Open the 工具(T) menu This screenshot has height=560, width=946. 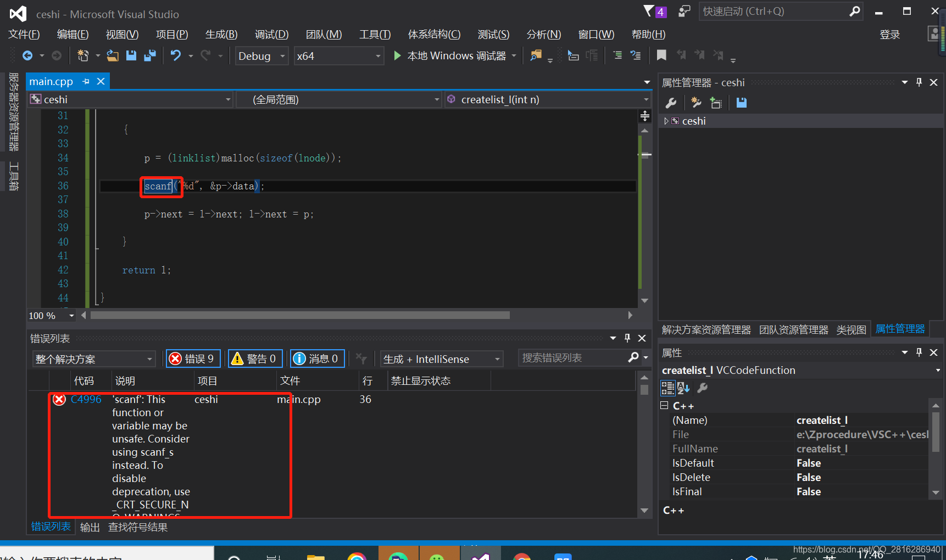point(375,35)
